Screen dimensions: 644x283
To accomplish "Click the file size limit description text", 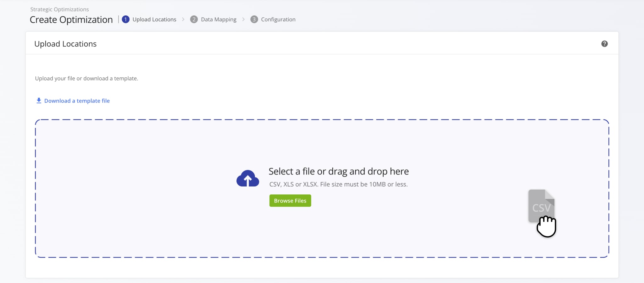I will pos(338,184).
